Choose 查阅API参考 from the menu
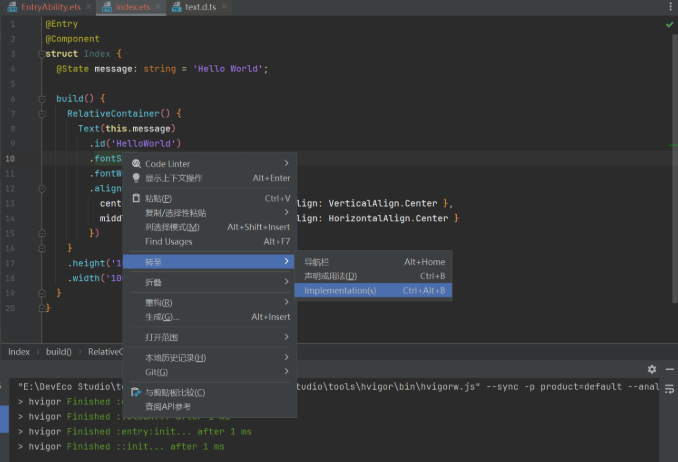The height and width of the screenshot is (462, 678). (x=210, y=406)
